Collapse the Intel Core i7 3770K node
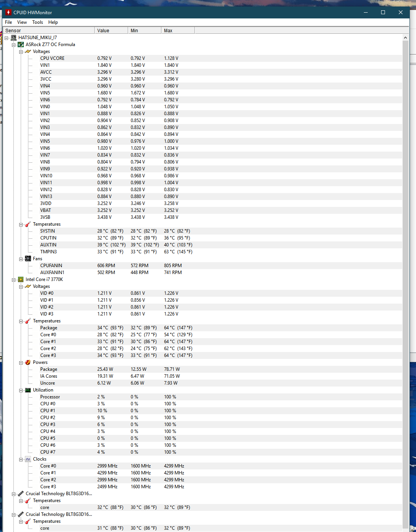This screenshot has width=416, height=532. [x=14, y=279]
